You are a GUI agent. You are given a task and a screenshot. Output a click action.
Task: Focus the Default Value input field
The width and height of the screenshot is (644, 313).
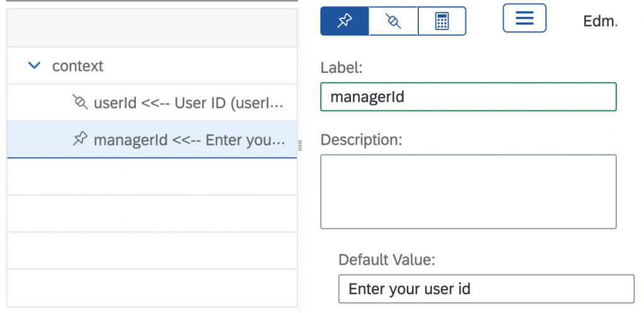[486, 289]
